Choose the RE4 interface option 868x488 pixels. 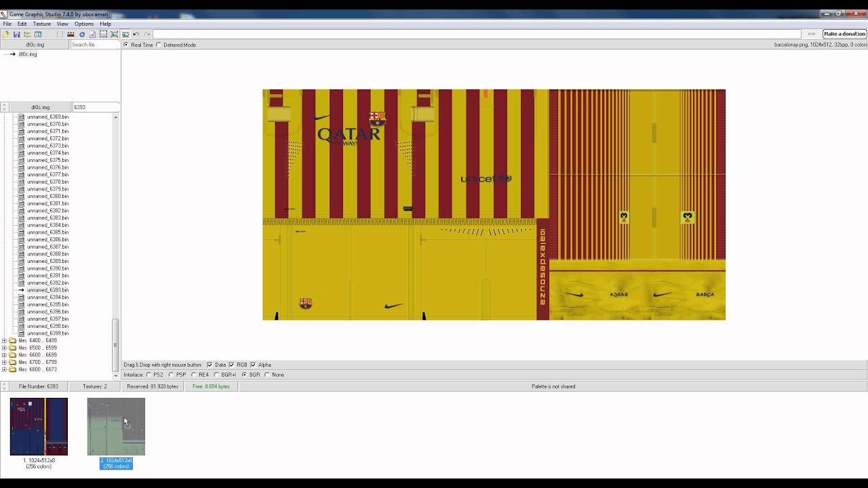coord(194,375)
